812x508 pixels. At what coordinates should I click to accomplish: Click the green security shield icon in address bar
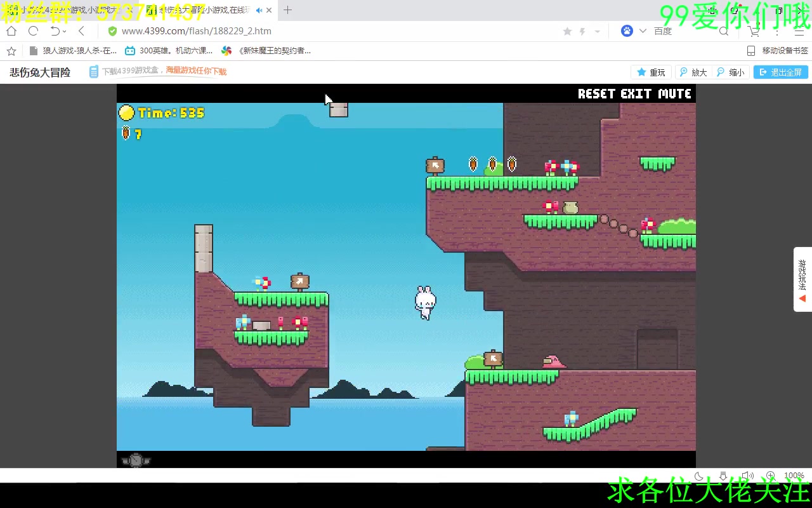pyautogui.click(x=112, y=31)
